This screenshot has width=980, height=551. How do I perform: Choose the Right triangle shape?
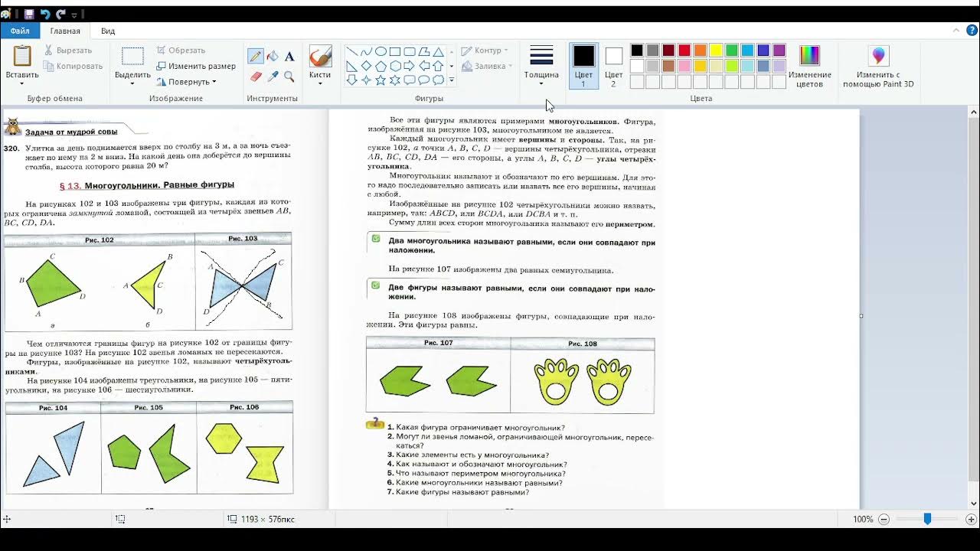[x=352, y=66]
